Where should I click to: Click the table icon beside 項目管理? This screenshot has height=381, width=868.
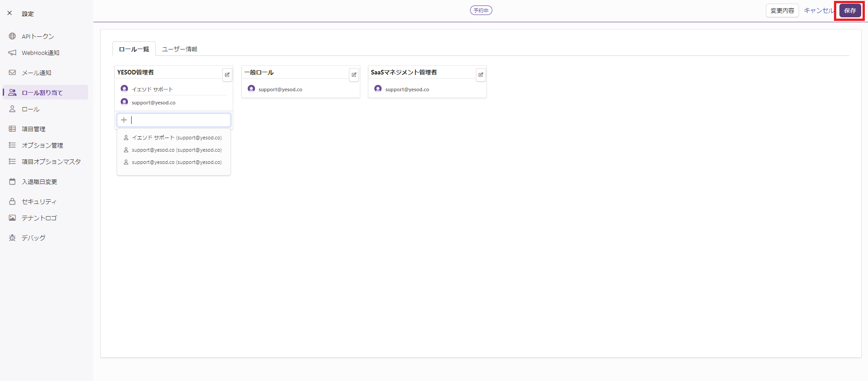[x=12, y=129]
